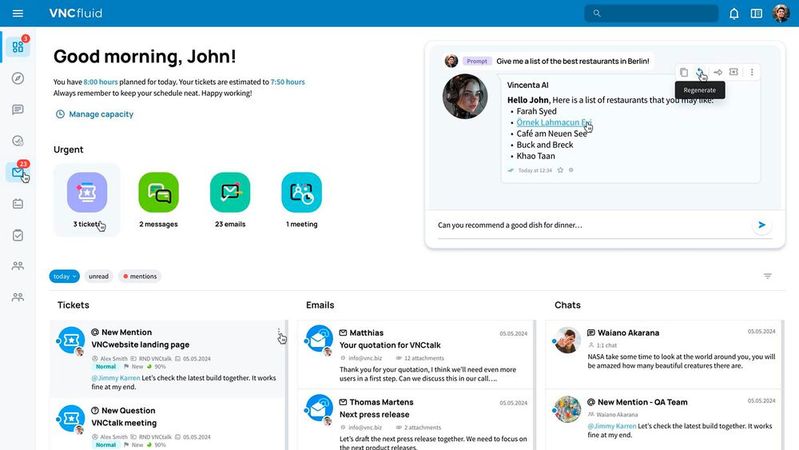Open the 1 meeting urgent tile
Viewport: 799px width, 450px height.
coord(301,200)
